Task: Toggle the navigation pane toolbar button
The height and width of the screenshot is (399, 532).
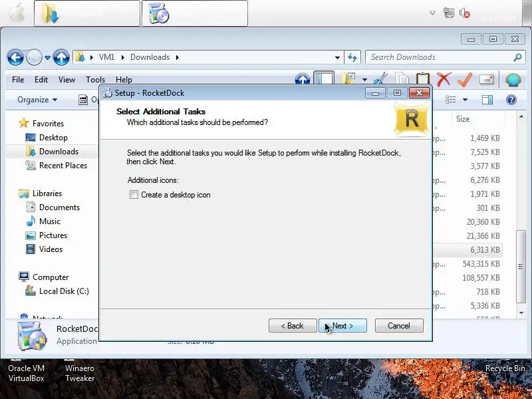Action: click(x=324, y=78)
